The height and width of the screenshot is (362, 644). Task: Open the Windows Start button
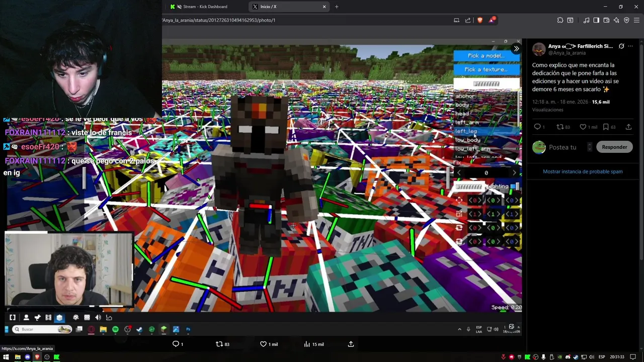click(6, 357)
